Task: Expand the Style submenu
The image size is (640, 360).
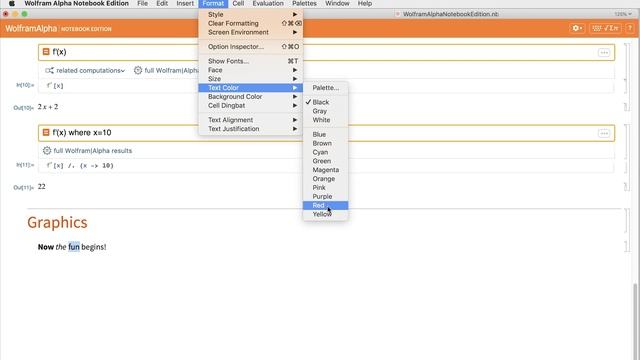Action: (x=251, y=14)
